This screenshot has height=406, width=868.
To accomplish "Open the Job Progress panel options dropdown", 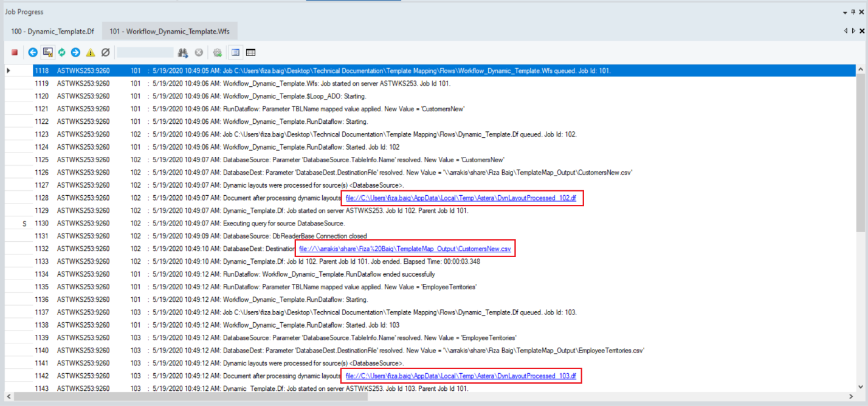I will tap(846, 12).
